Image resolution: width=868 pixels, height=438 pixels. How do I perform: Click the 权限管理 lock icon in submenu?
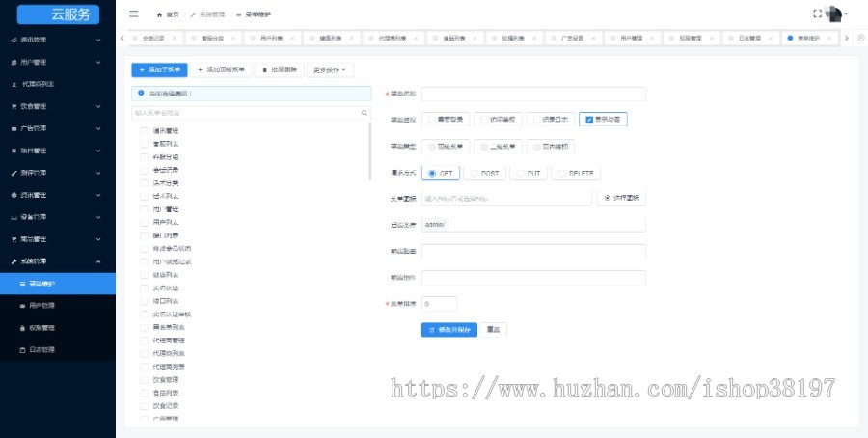click(x=23, y=328)
